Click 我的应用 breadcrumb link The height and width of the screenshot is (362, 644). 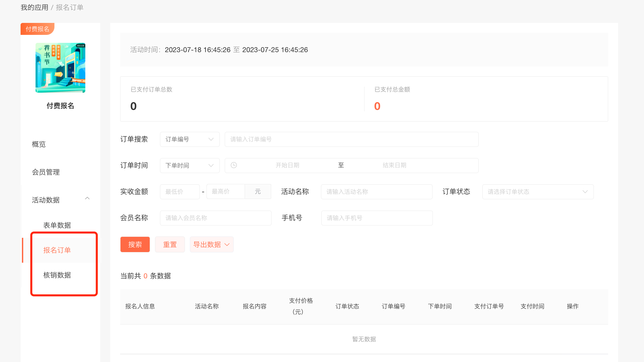pyautogui.click(x=35, y=7)
